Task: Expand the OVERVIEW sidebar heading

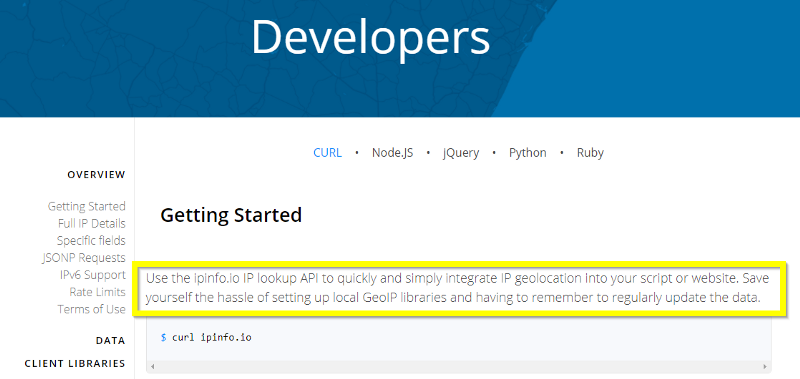Action: click(x=96, y=174)
